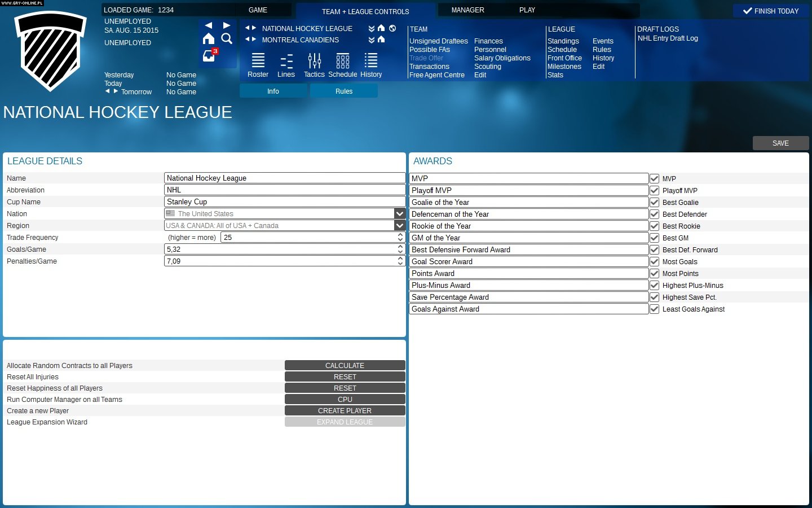The height and width of the screenshot is (508, 812).
Task: Expand the Montreal Canadiens double-chevron list
Action: tap(372, 40)
